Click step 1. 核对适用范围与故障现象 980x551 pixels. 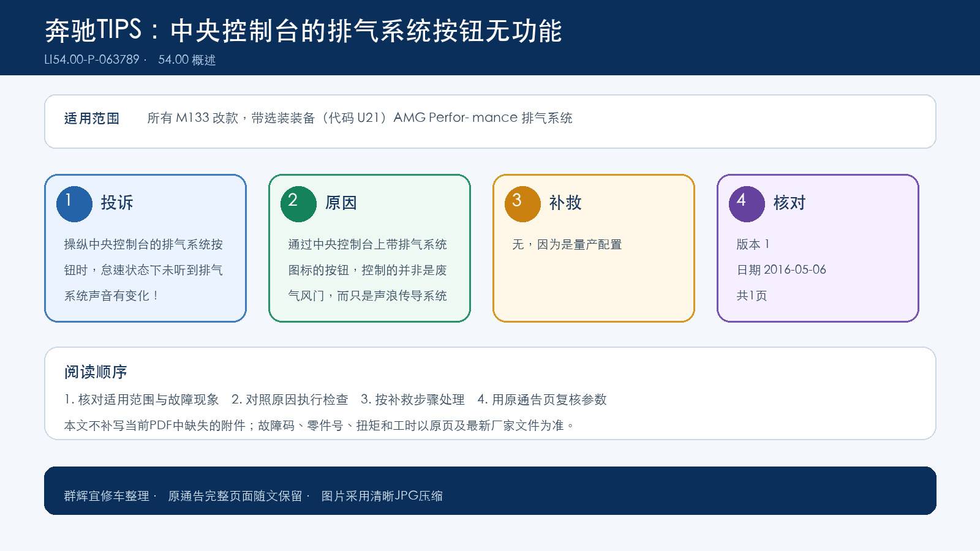click(141, 400)
